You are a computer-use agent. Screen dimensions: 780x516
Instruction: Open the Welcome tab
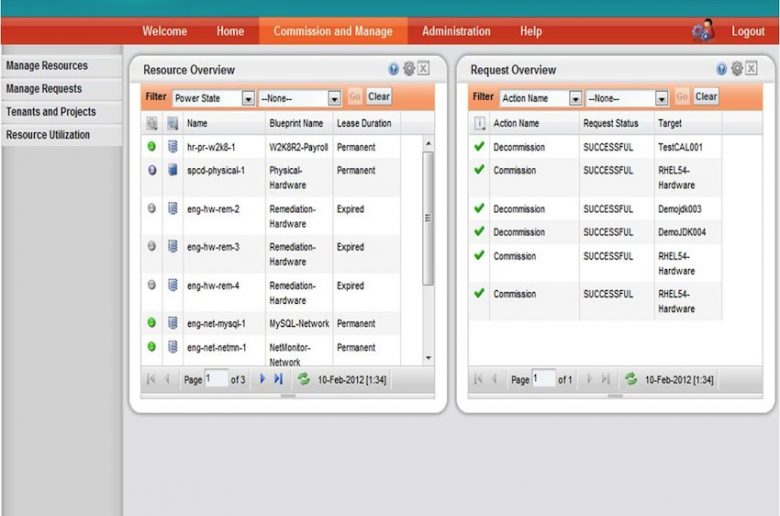(165, 31)
